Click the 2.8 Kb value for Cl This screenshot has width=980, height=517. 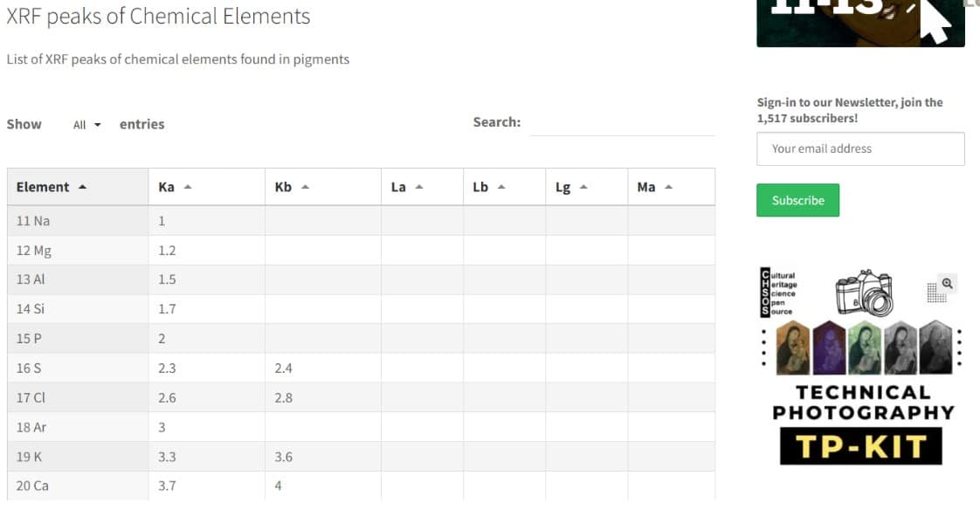284,397
